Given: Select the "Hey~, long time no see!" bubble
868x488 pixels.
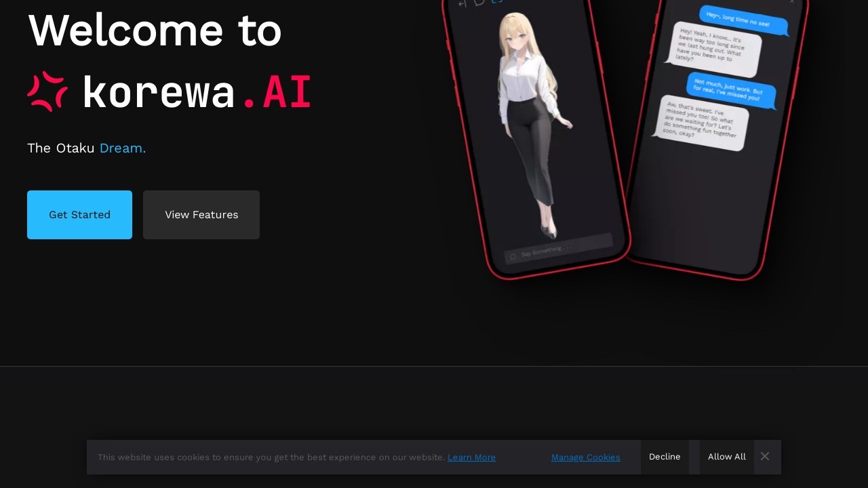Looking at the screenshot, I should click(743, 20).
